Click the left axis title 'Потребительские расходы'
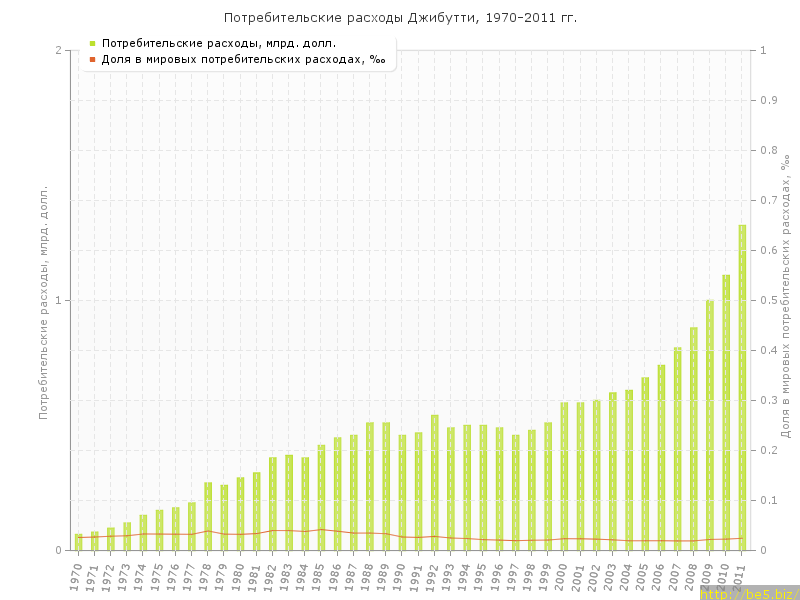Viewport: 800px width, 600px height. (43, 302)
